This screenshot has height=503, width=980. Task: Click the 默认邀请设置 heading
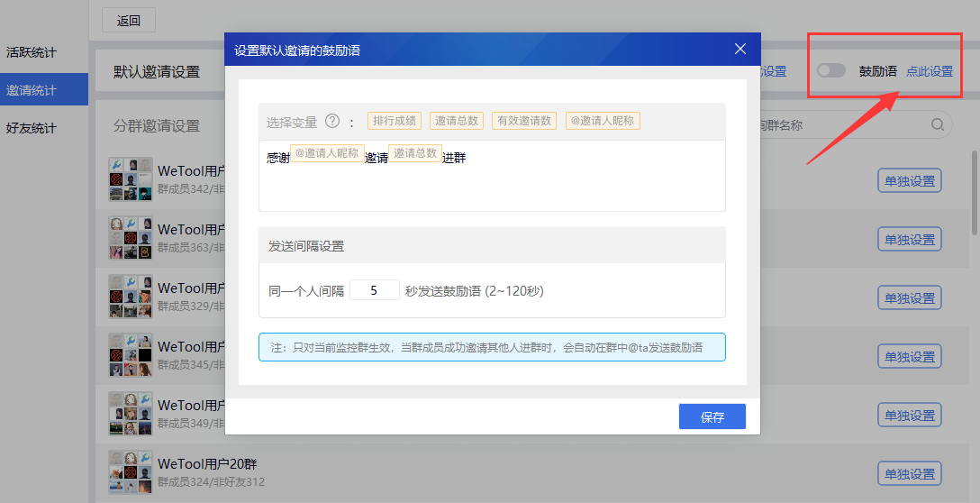tap(157, 72)
